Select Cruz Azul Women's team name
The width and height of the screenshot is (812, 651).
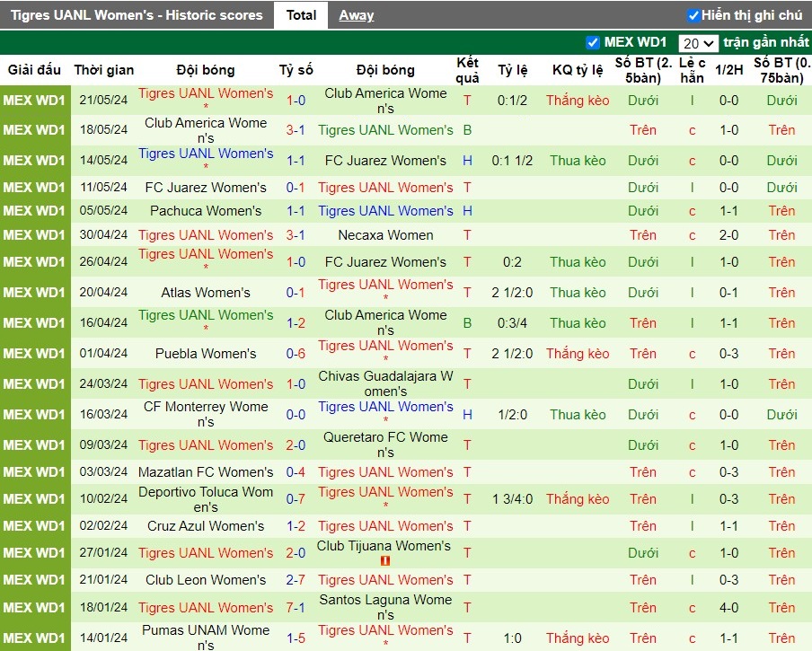click(206, 526)
